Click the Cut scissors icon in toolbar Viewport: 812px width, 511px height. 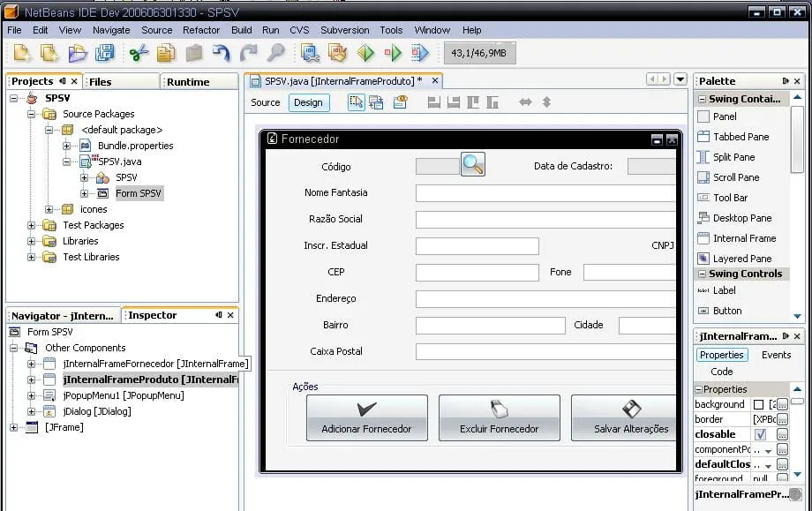139,53
